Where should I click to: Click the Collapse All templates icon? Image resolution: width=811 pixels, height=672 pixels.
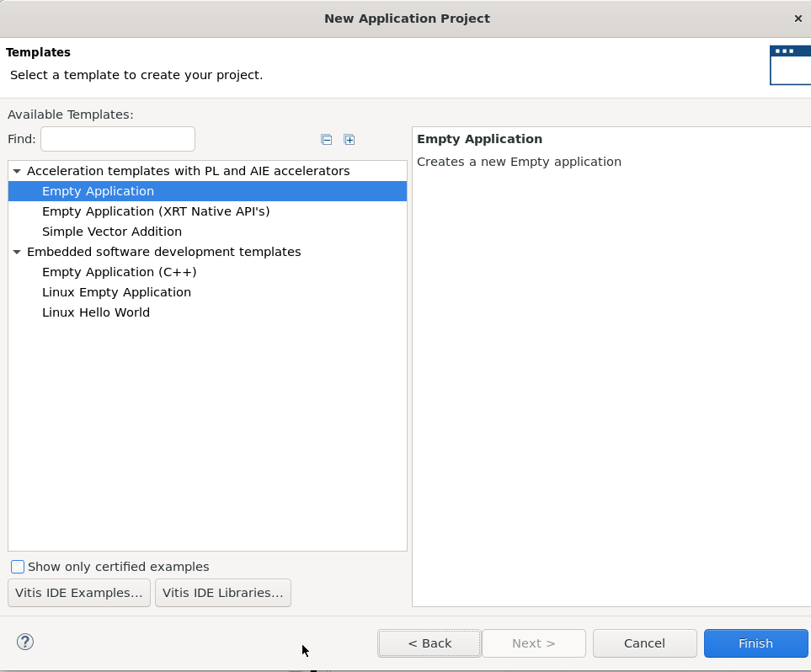pyautogui.click(x=327, y=140)
